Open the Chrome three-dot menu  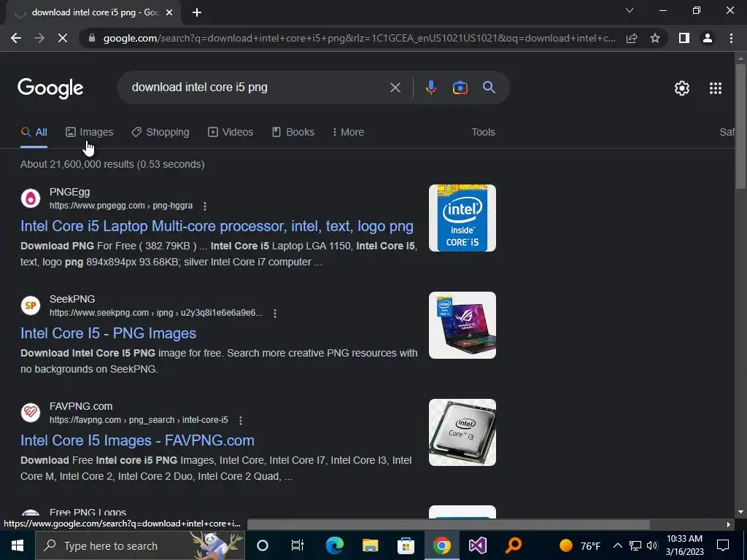[x=731, y=38]
